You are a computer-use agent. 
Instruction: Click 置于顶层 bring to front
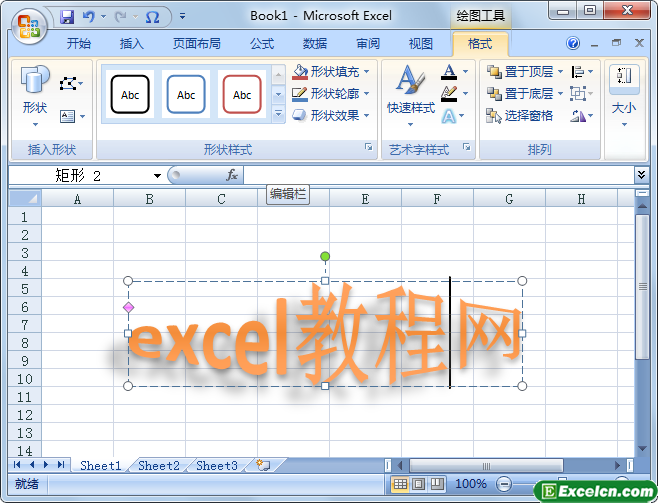coord(520,72)
